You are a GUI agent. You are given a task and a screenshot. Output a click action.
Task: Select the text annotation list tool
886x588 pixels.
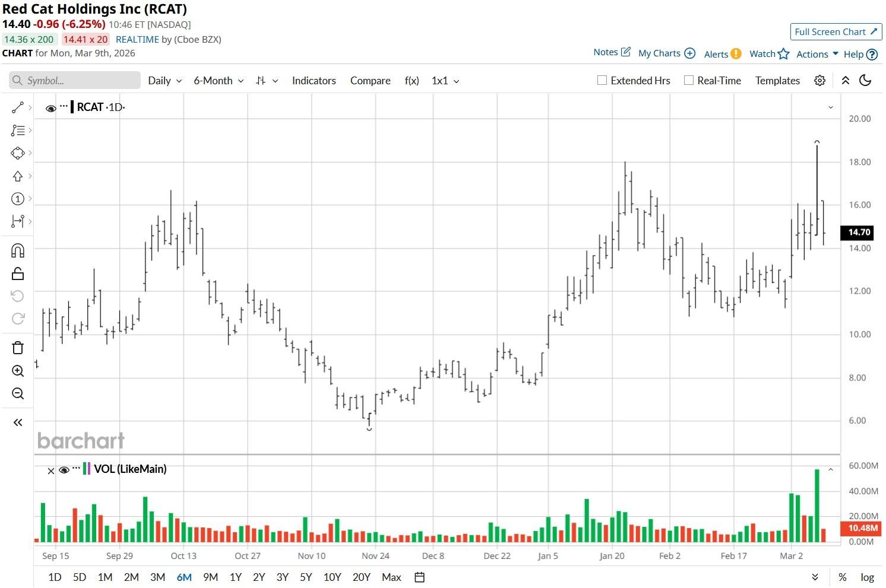[18, 130]
